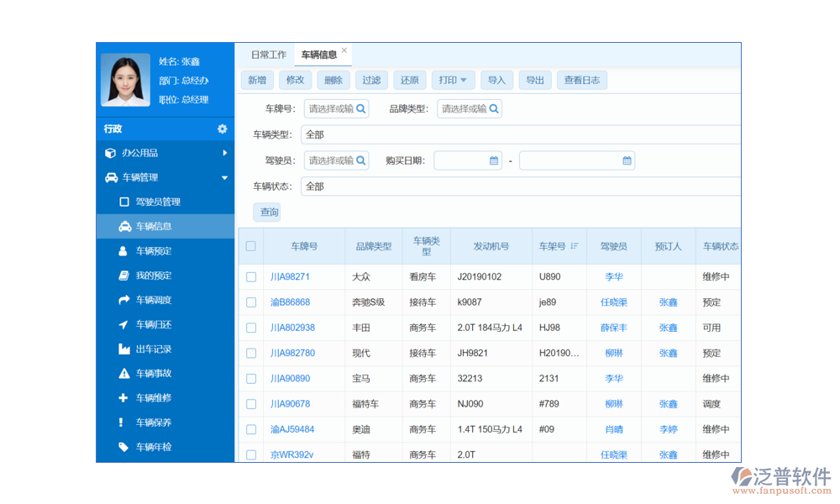
Task: Open 车辆预定 in the sidebar
Action: click(x=154, y=250)
